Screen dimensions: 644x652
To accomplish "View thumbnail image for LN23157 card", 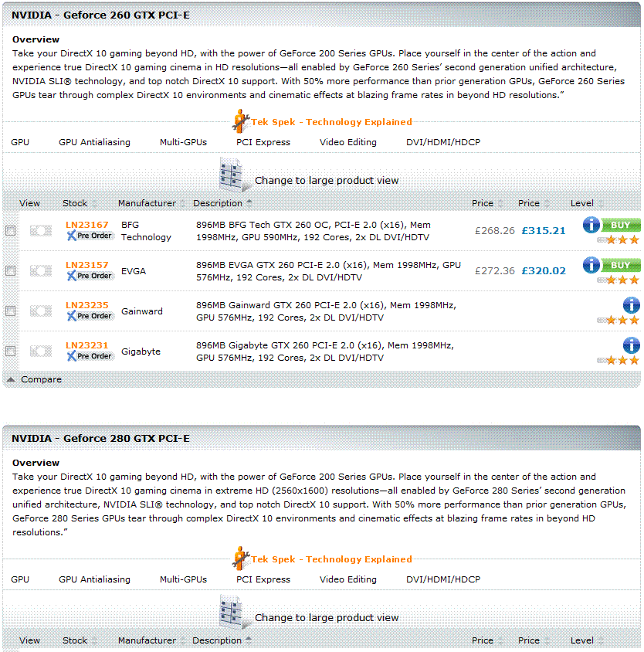I will click(x=41, y=271).
